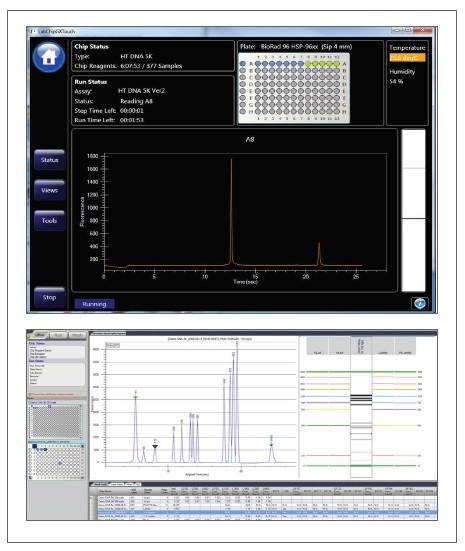Viewport: 465px width, 551px height.
Task: Click the Running status indicator
Action: pos(94,304)
